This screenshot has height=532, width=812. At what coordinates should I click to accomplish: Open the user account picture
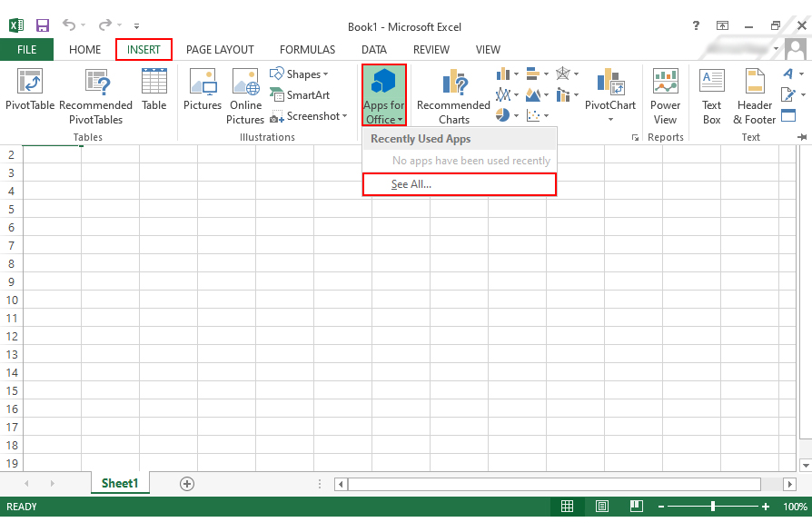click(x=796, y=50)
